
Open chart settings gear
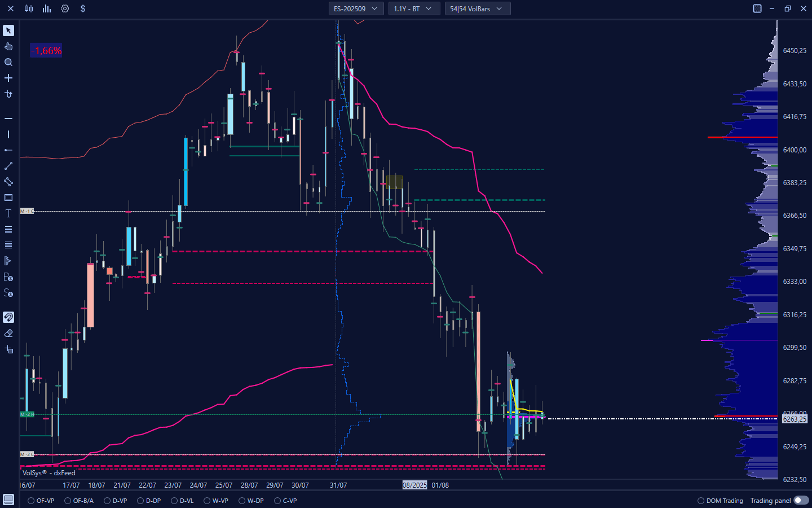click(65, 8)
